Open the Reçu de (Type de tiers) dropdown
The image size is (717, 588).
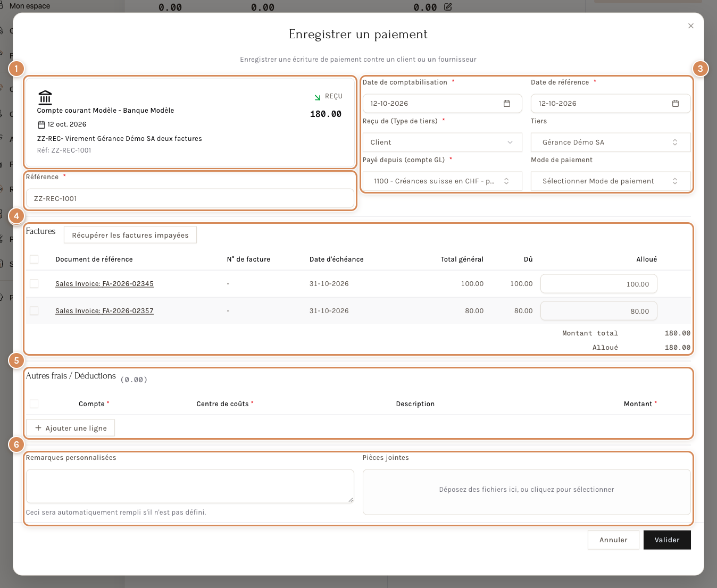pyautogui.click(x=442, y=142)
